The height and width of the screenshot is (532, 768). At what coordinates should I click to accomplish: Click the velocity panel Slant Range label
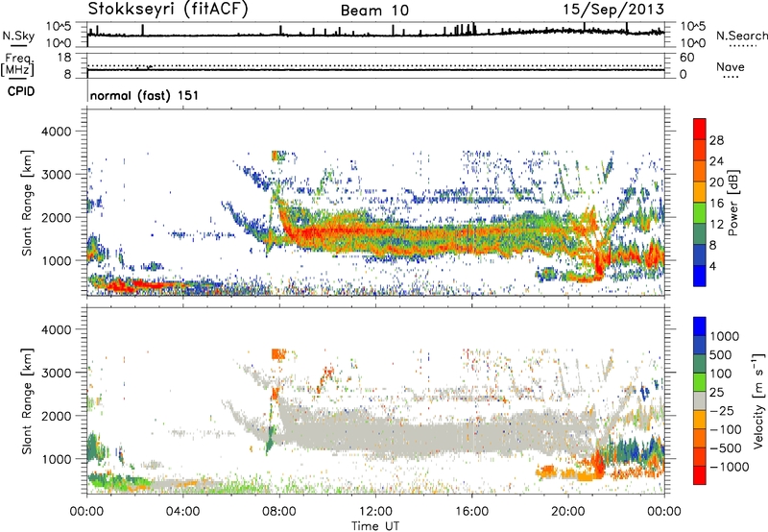point(27,400)
